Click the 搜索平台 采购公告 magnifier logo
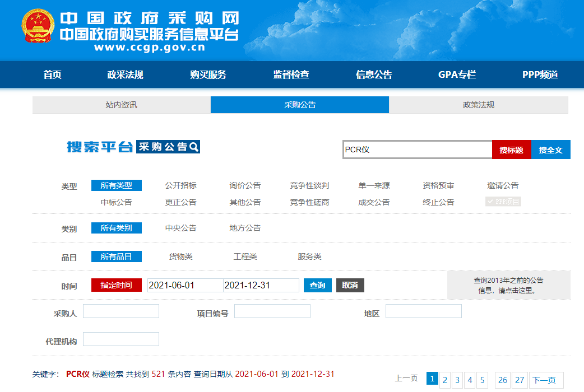584x392 pixels. click(133, 147)
